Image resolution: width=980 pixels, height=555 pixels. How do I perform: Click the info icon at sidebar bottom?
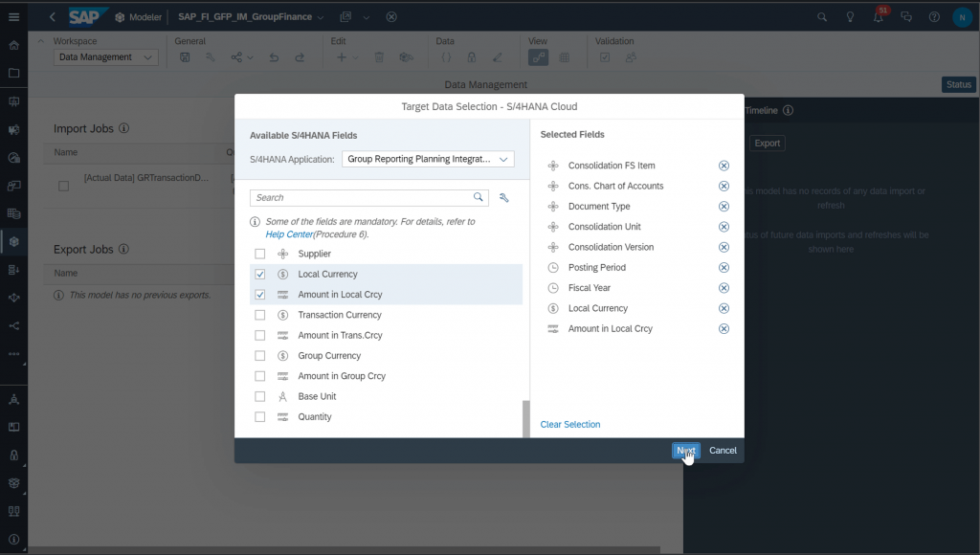(13, 540)
